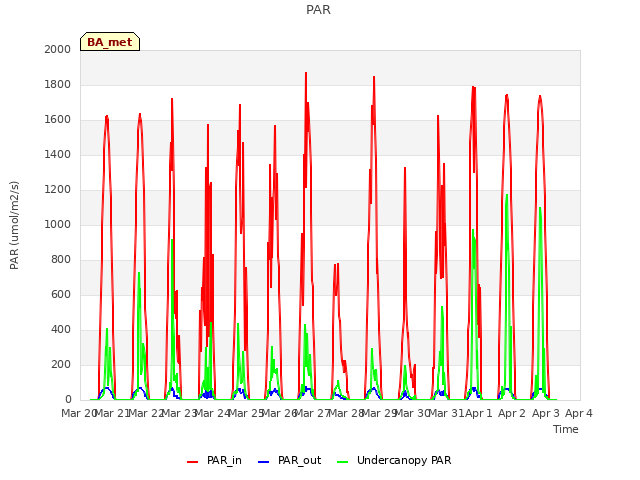
Task: Click the Mar 28 x-axis tick label
Action: (346, 413)
